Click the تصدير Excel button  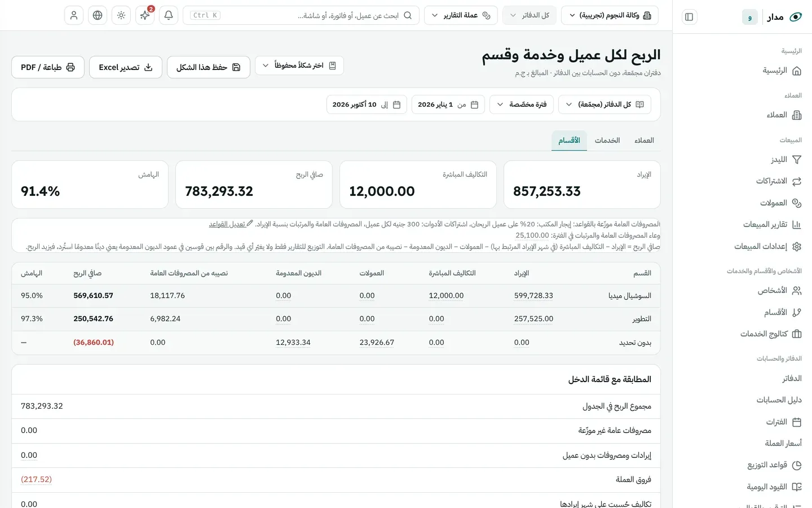click(x=126, y=67)
